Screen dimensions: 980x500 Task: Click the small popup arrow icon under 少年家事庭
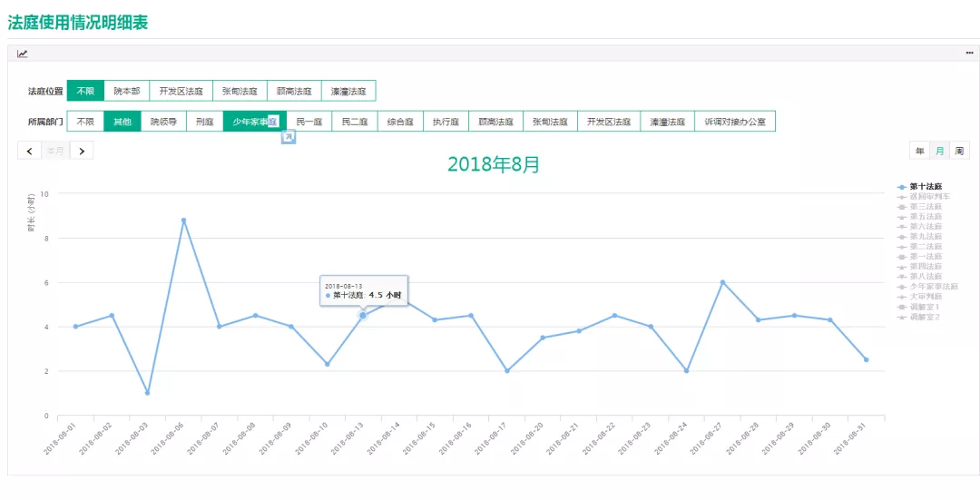(289, 137)
